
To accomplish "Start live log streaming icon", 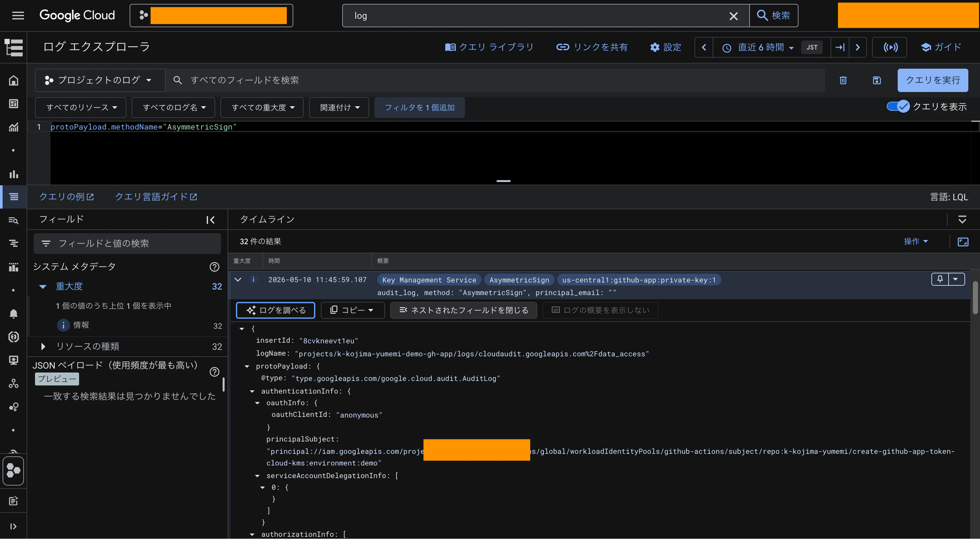I will pyautogui.click(x=890, y=47).
